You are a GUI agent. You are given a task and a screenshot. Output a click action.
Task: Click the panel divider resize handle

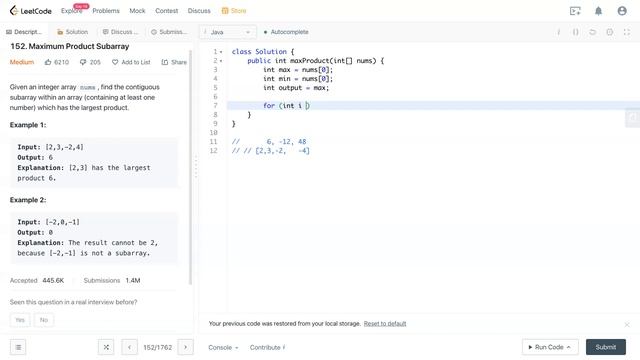point(196,167)
